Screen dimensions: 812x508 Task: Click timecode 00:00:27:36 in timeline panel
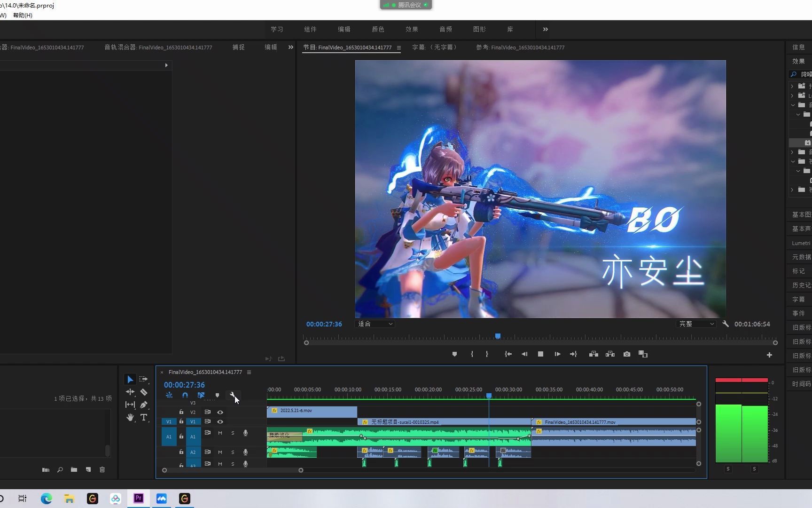(x=184, y=385)
